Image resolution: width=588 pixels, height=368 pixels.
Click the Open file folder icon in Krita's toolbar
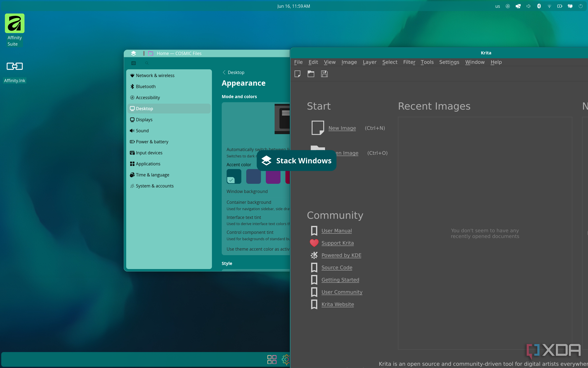311,74
